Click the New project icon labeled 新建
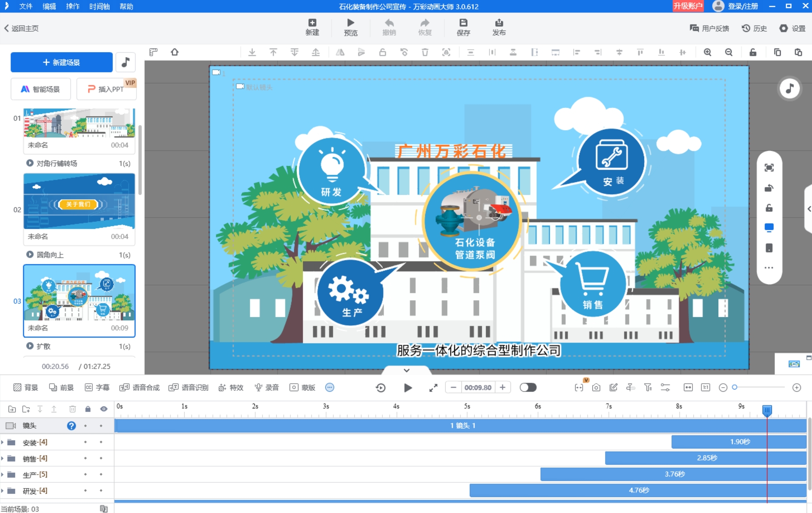 (312, 27)
